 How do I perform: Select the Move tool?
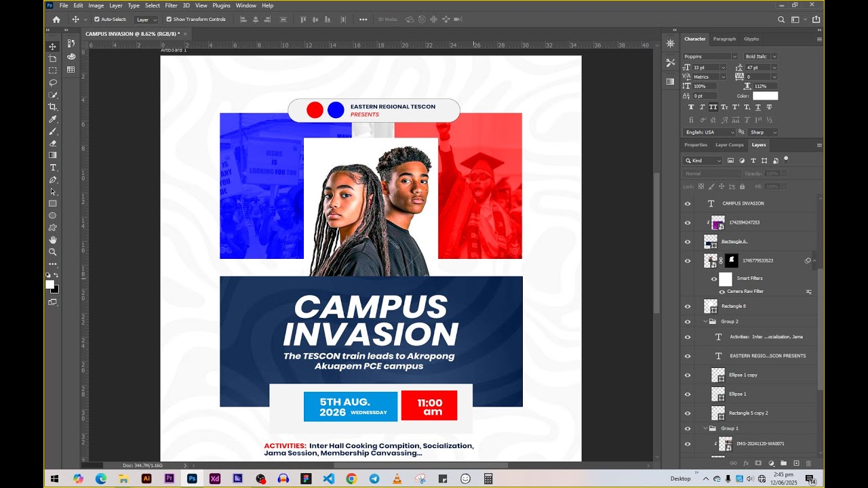pos(52,46)
